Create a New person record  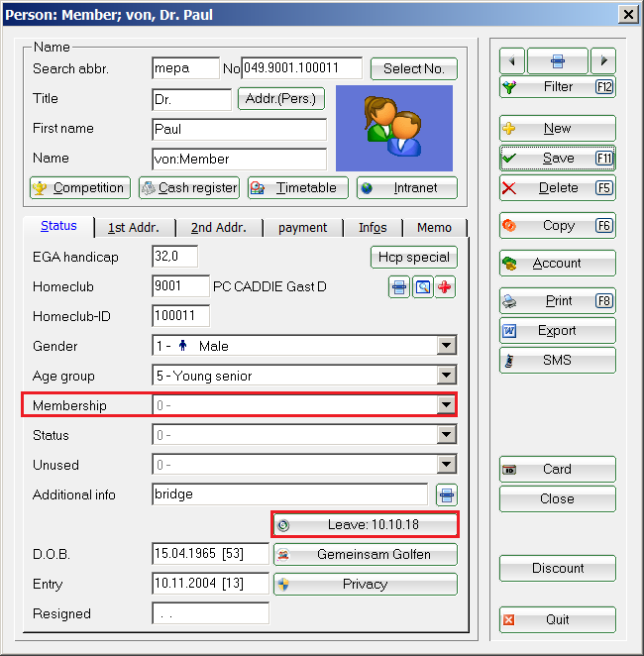coord(558,129)
